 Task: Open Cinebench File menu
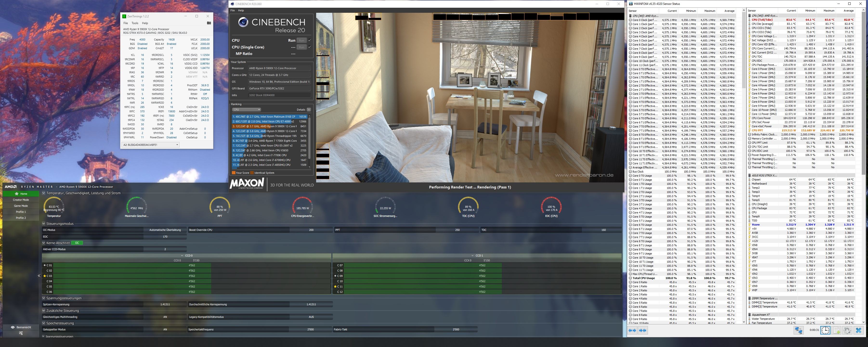233,10
